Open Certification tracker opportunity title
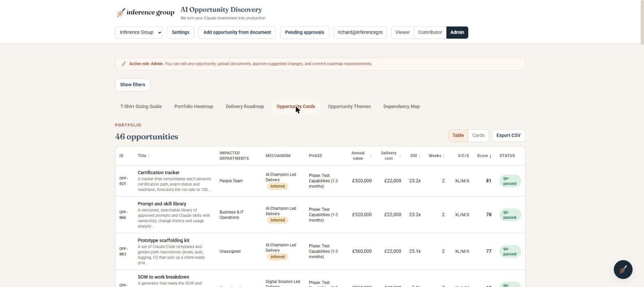 pos(159,173)
